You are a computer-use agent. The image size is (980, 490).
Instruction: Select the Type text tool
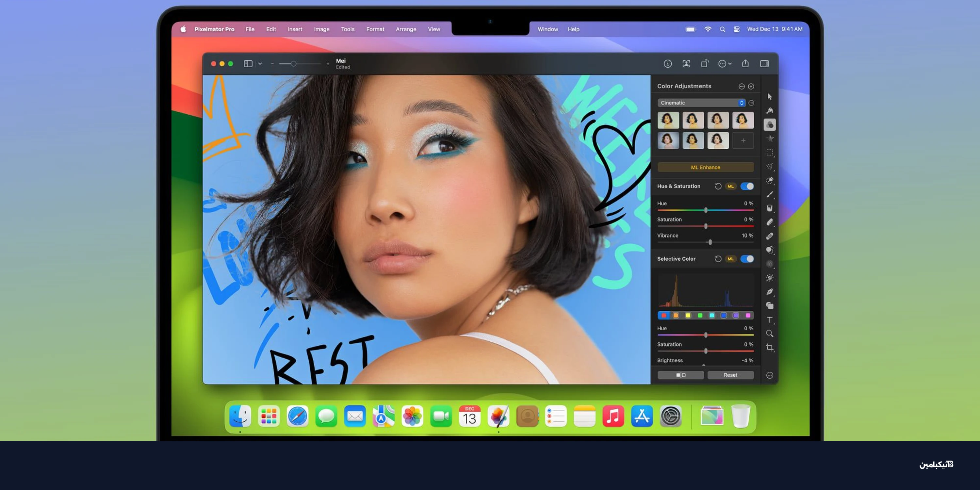769,319
